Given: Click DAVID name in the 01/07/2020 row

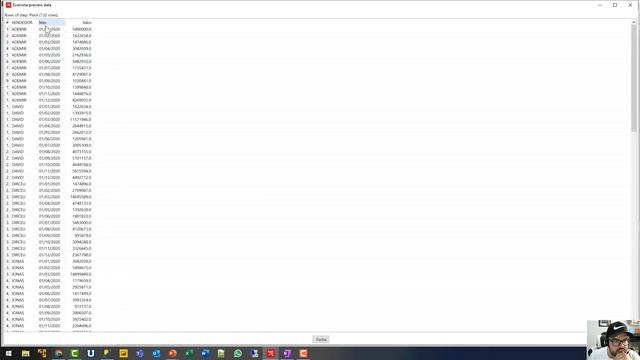Looking at the screenshot, I should [18, 145].
